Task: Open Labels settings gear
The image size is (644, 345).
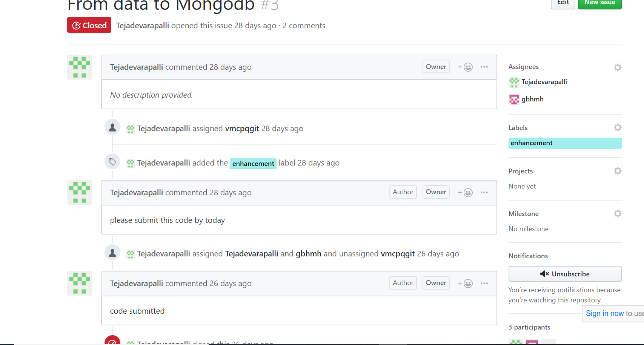Action: 617,127
